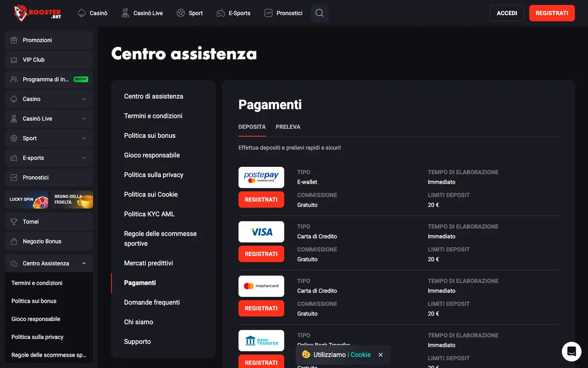588x368 pixels.
Task: Click the Postepay payment logo
Action: pos(261,178)
